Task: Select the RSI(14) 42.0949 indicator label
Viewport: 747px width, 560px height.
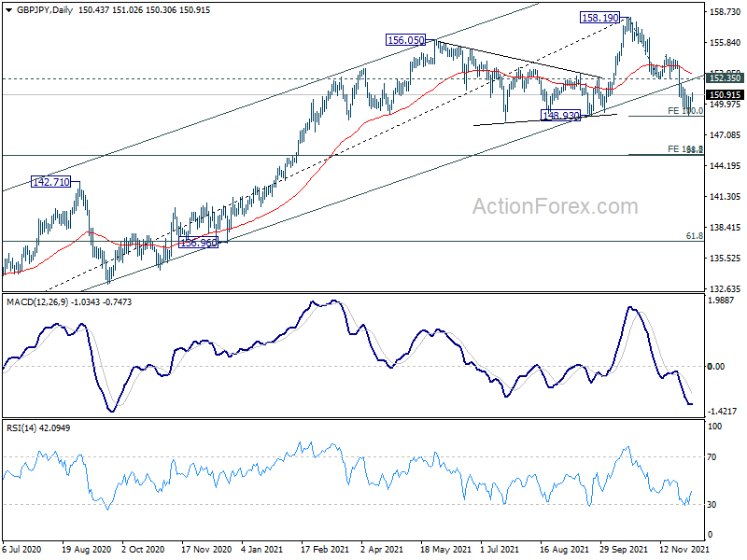Action: click(x=38, y=428)
